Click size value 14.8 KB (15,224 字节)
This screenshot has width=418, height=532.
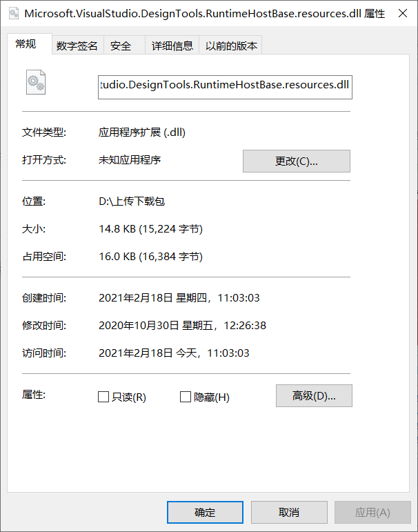[x=150, y=229]
